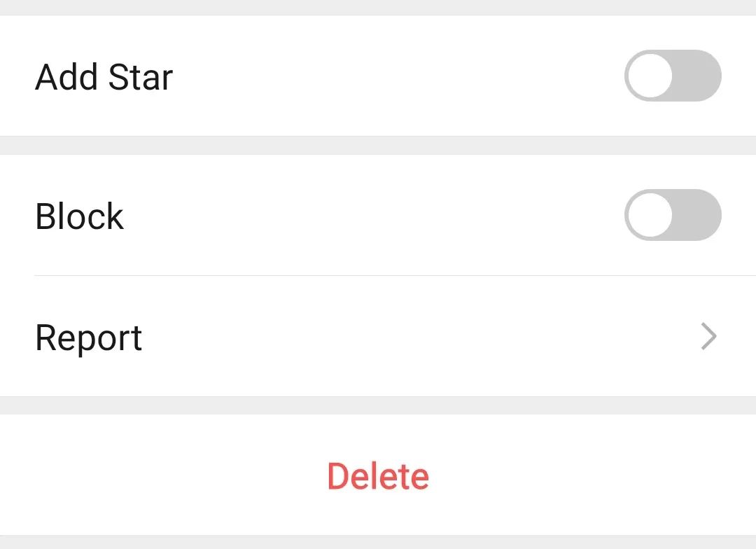Viewport: 756px width, 549px height.
Task: Open Report via its chevron arrow
Action: (x=708, y=336)
